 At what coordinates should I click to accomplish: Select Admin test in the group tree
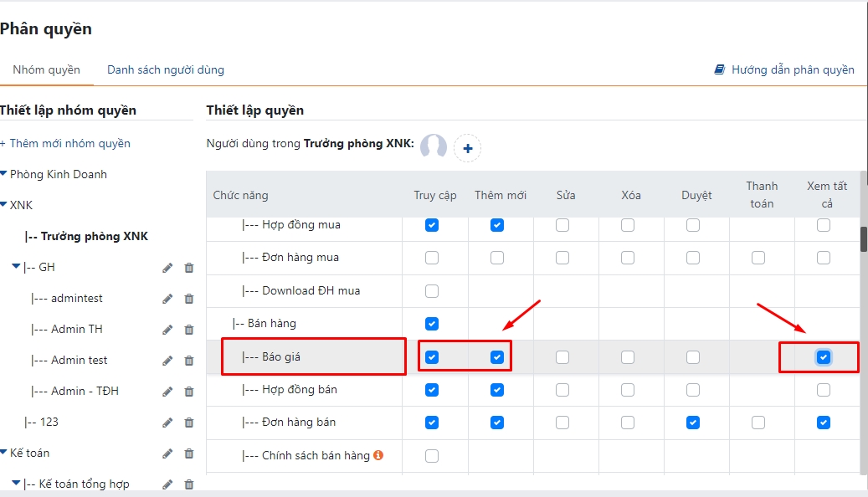79,361
